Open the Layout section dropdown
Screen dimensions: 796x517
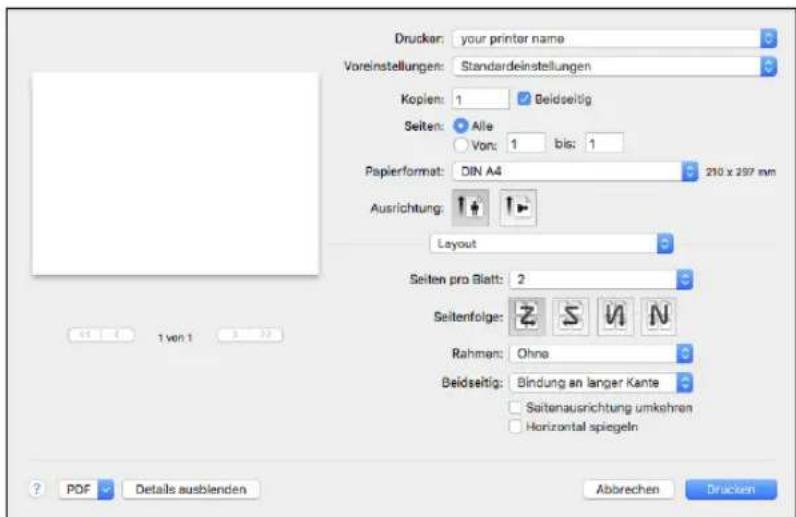click(551, 244)
